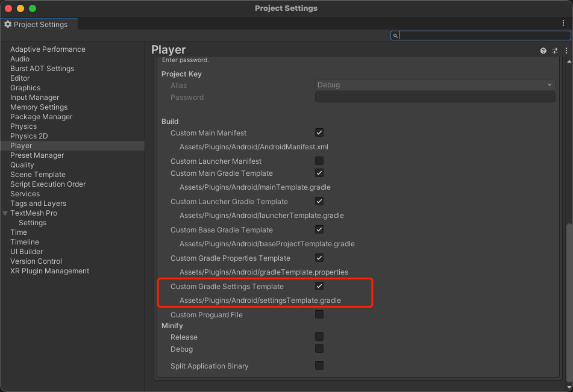This screenshot has height=392, width=573.
Task: Click the Player panel vertical scrollbar thumb
Action: [x=569, y=303]
